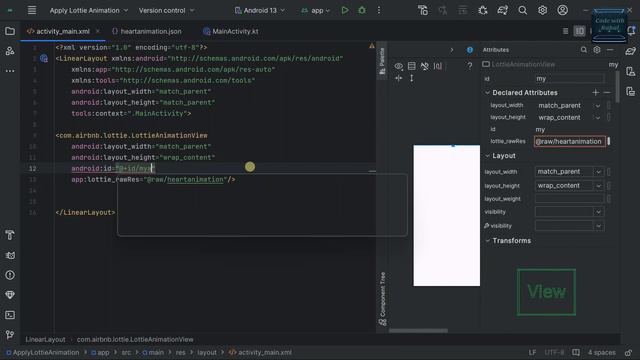Screen dimensions: 640x360
Task: Open design editor help question mark
Action: pos(470,66)
